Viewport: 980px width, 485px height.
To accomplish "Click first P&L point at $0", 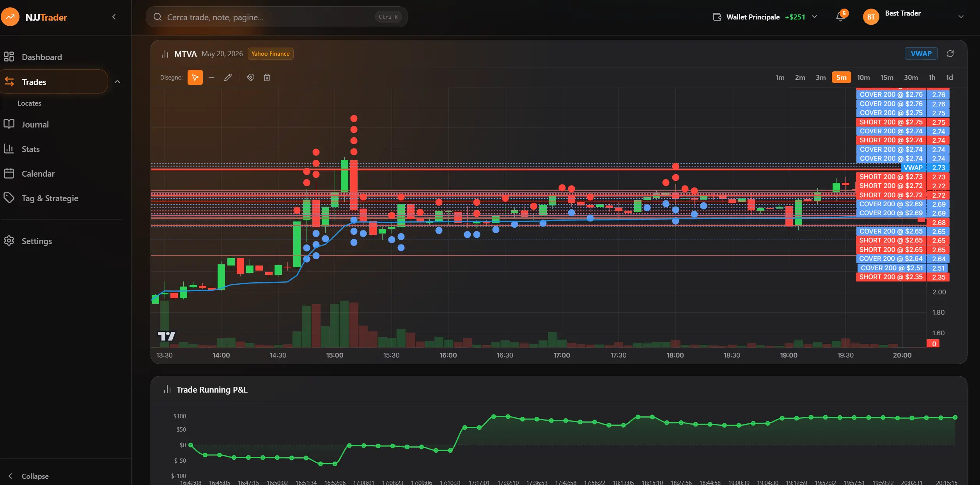I will 191,445.
